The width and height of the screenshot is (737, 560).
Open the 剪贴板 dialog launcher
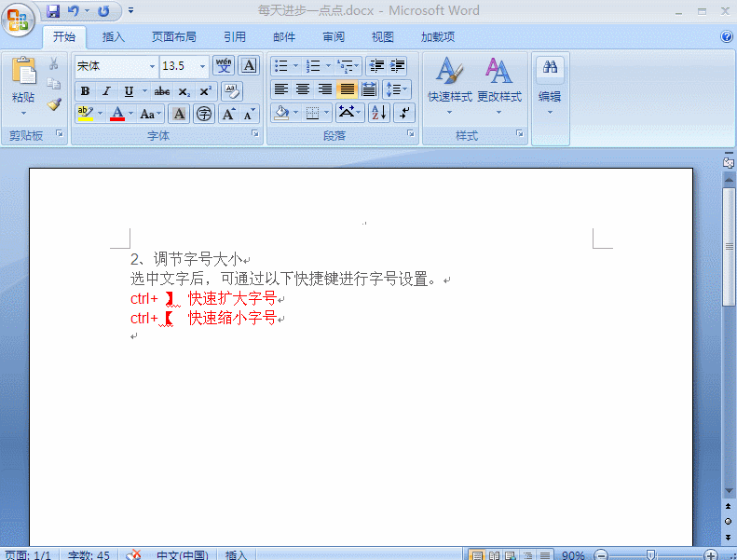[60, 133]
